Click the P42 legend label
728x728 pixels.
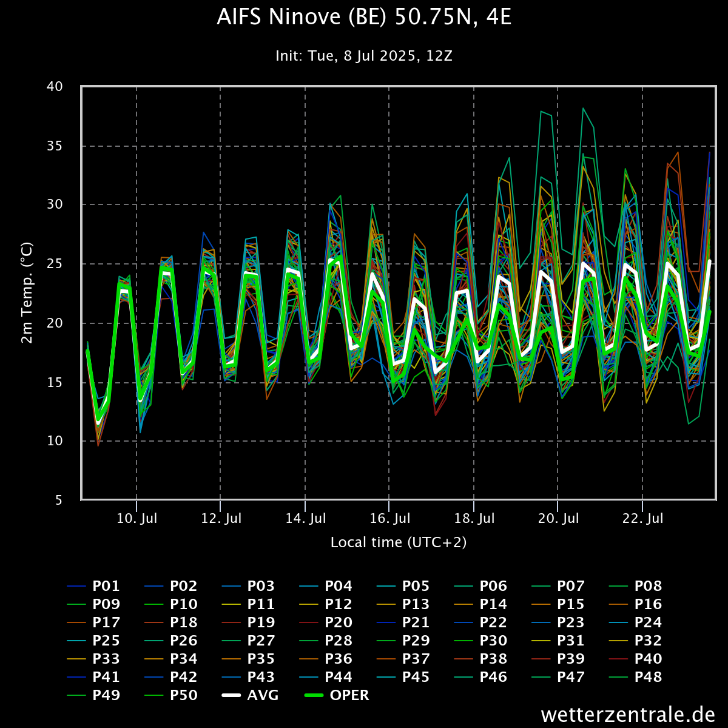171,677
